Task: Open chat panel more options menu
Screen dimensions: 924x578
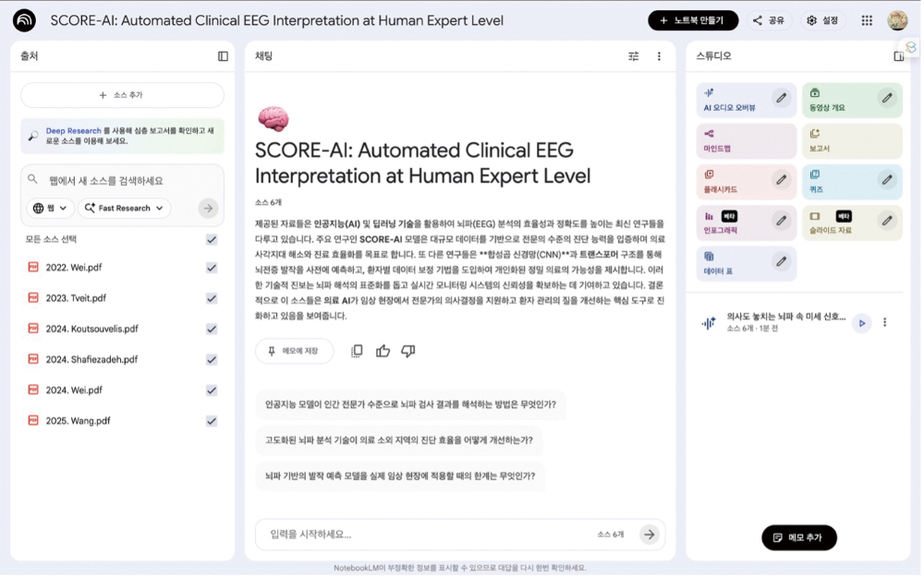Action: 659,56
